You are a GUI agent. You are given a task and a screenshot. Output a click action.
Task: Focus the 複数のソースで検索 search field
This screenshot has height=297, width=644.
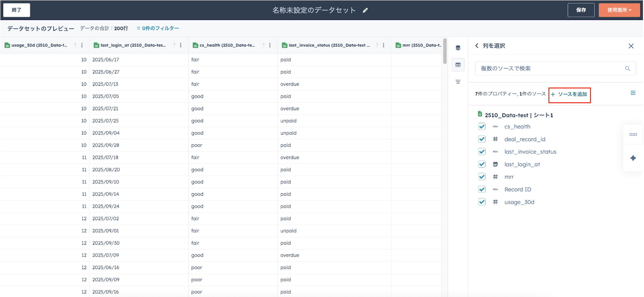pyautogui.click(x=550, y=68)
